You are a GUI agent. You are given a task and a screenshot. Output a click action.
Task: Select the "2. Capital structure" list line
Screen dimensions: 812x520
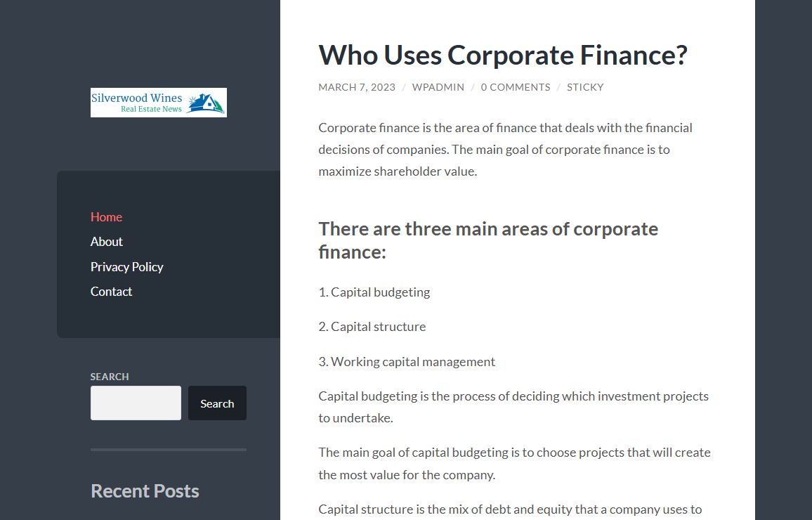372,327
